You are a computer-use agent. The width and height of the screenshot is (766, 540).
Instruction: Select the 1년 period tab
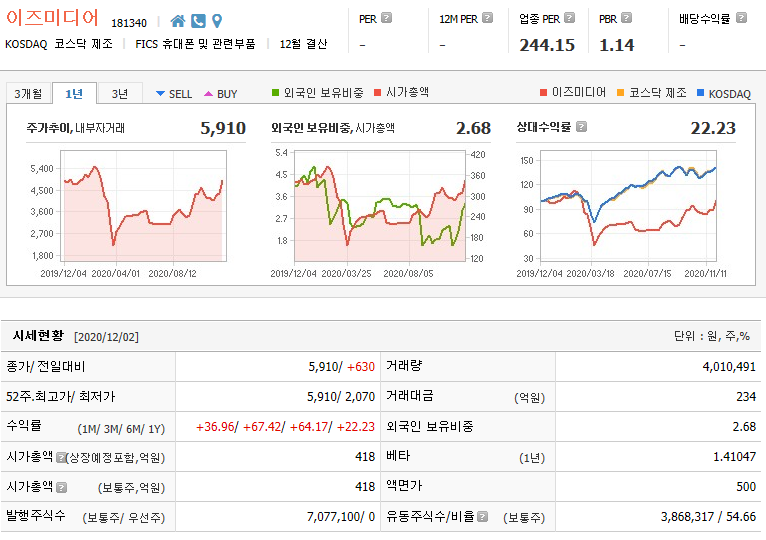point(74,93)
